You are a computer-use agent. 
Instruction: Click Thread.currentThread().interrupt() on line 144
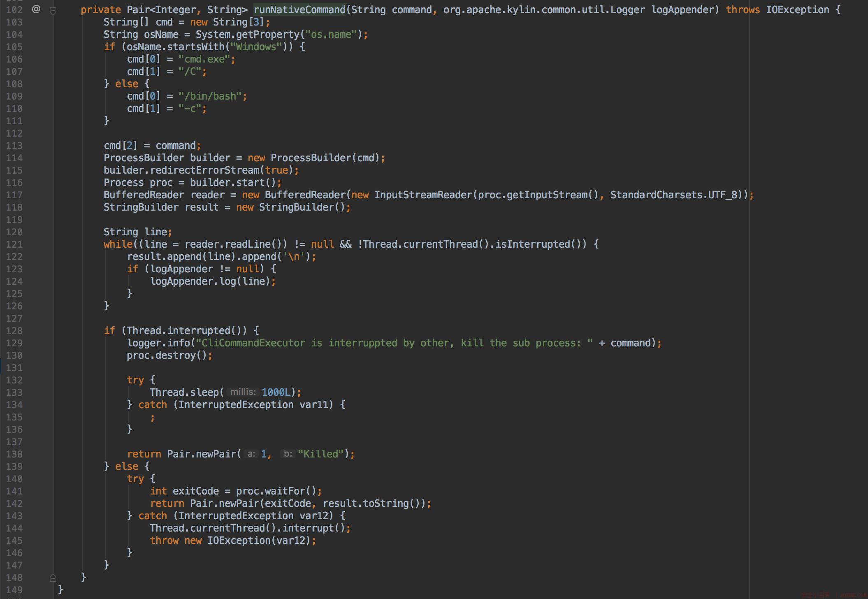[250, 528]
